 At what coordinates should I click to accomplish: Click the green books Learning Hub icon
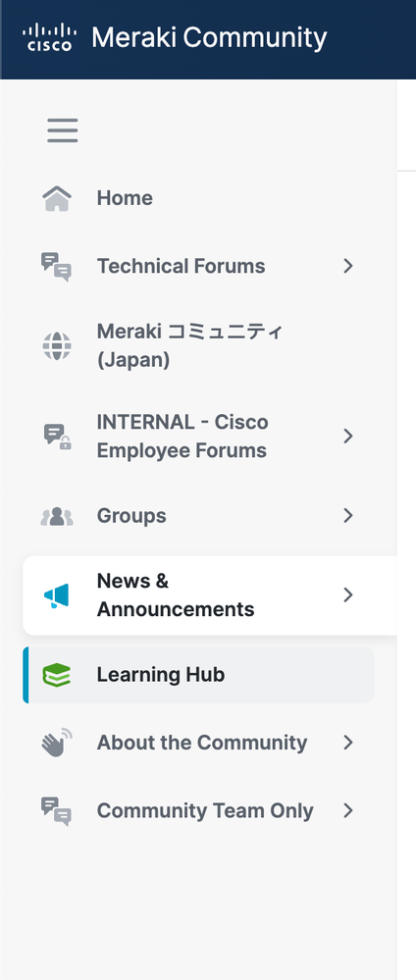click(56, 675)
